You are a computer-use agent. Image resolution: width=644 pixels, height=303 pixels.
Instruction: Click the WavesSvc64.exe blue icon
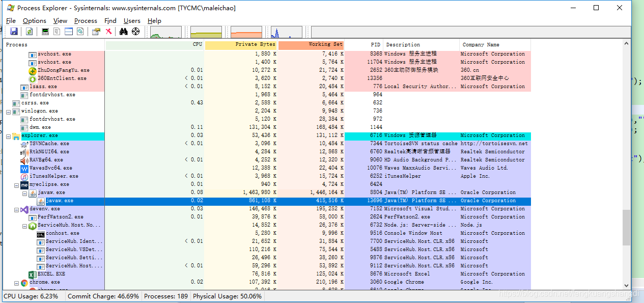pos(24,168)
